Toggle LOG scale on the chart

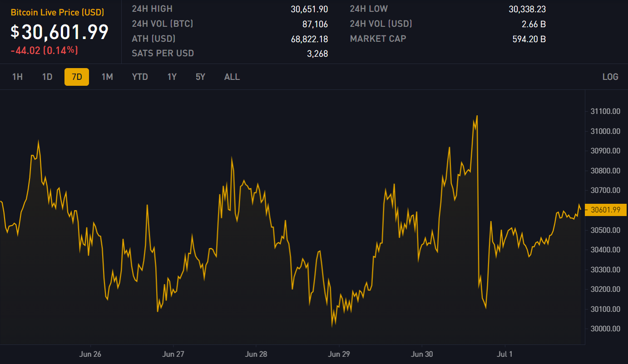(x=610, y=77)
